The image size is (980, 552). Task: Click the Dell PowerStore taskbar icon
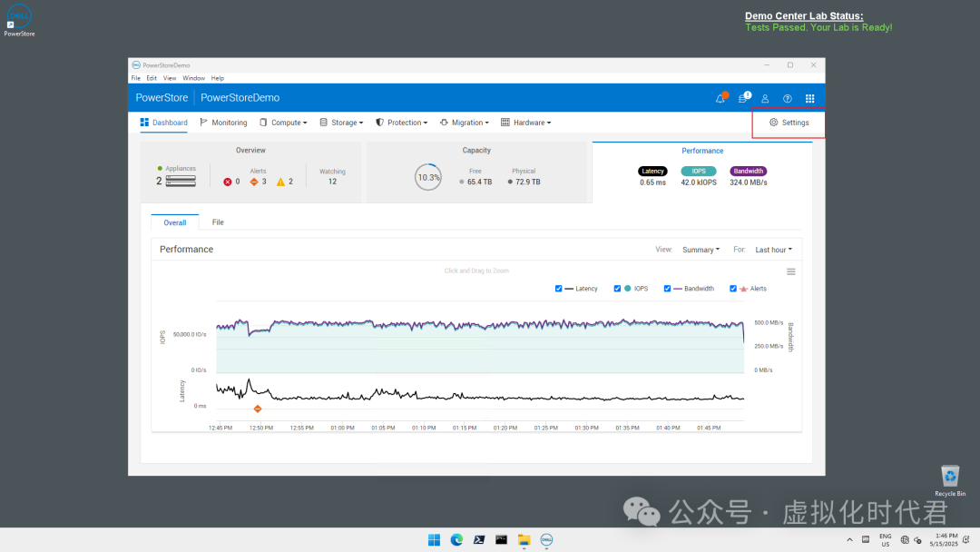pyautogui.click(x=546, y=540)
